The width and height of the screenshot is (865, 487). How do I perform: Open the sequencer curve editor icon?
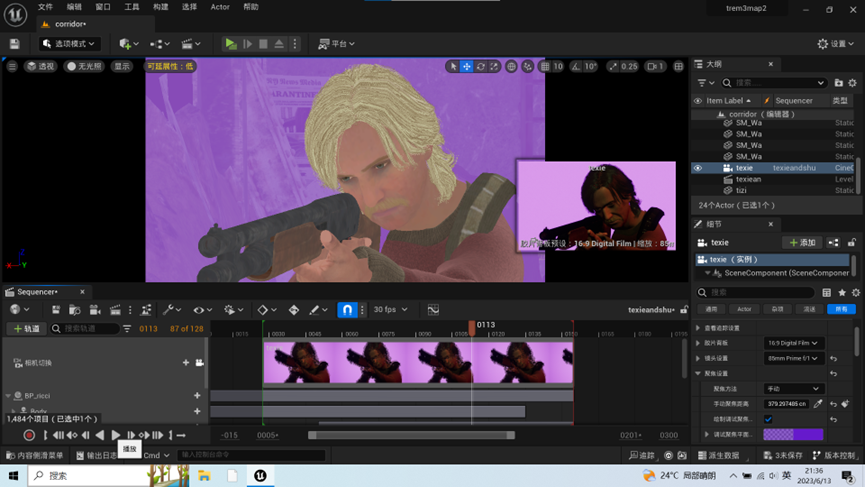(x=433, y=310)
